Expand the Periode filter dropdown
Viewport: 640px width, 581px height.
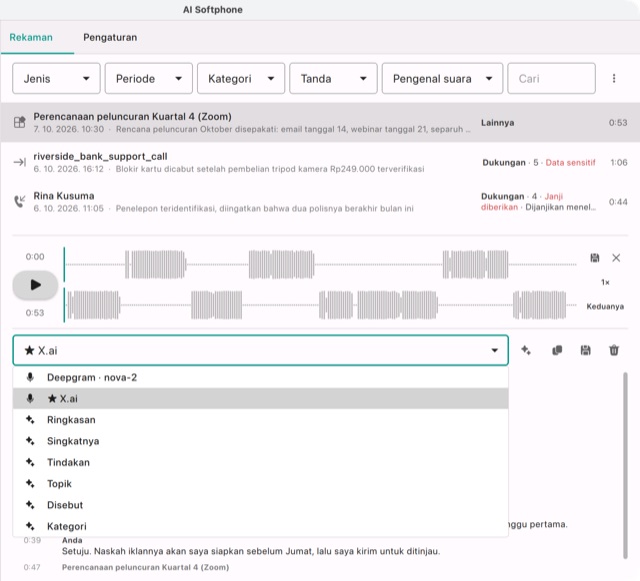[149, 78]
